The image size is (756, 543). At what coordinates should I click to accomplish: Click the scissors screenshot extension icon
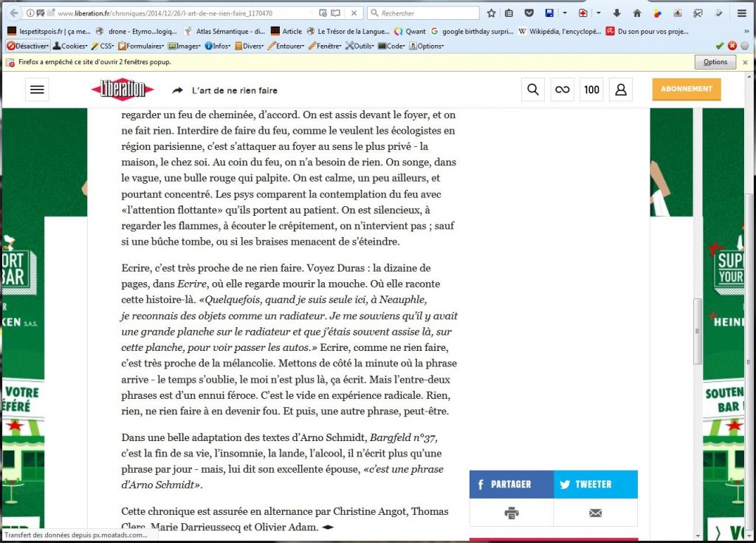[x=698, y=13]
